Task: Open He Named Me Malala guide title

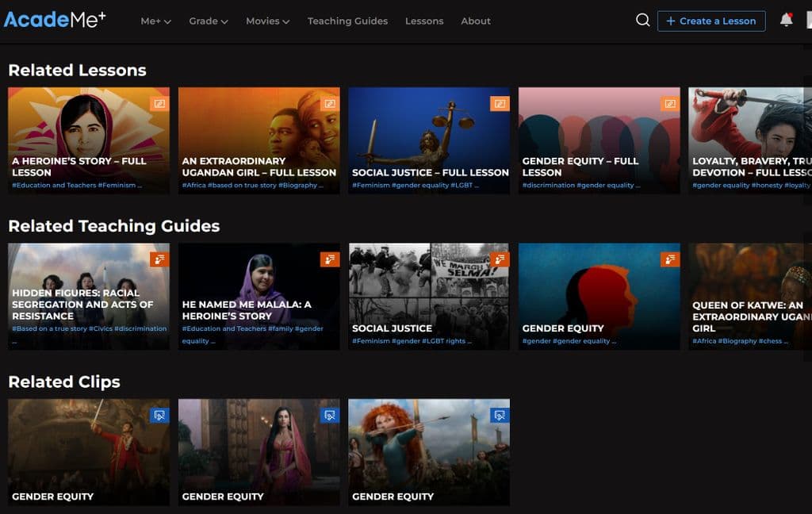Action: (x=247, y=310)
